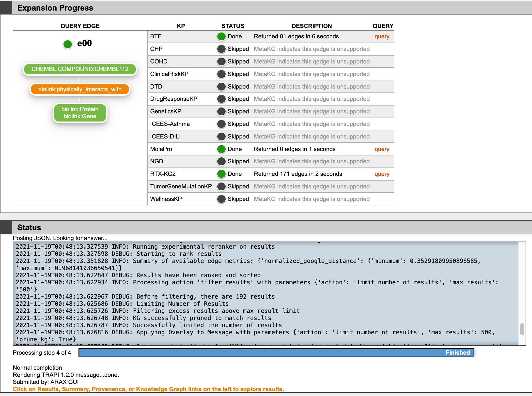Select the biolink:physically_interacts_with predicate node

(x=80, y=89)
